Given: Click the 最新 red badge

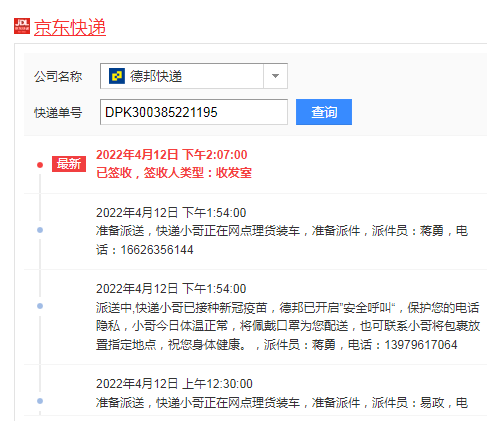Looking at the screenshot, I should pyautogui.click(x=69, y=164).
